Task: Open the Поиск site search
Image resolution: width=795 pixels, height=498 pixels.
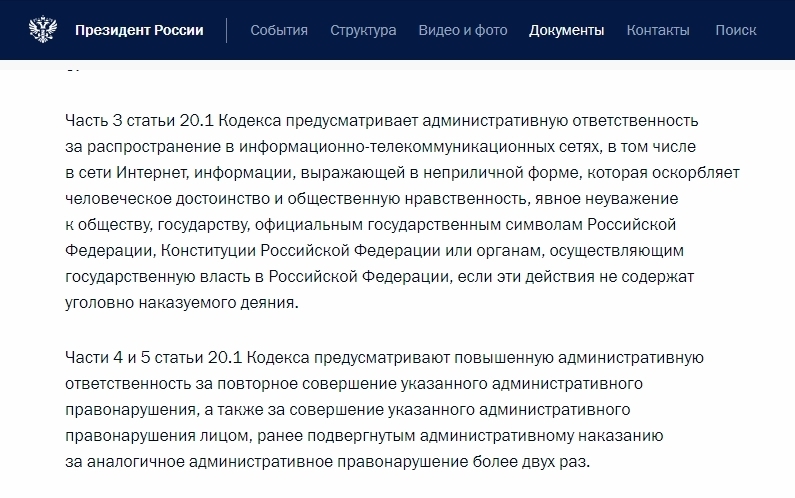Action: click(736, 30)
